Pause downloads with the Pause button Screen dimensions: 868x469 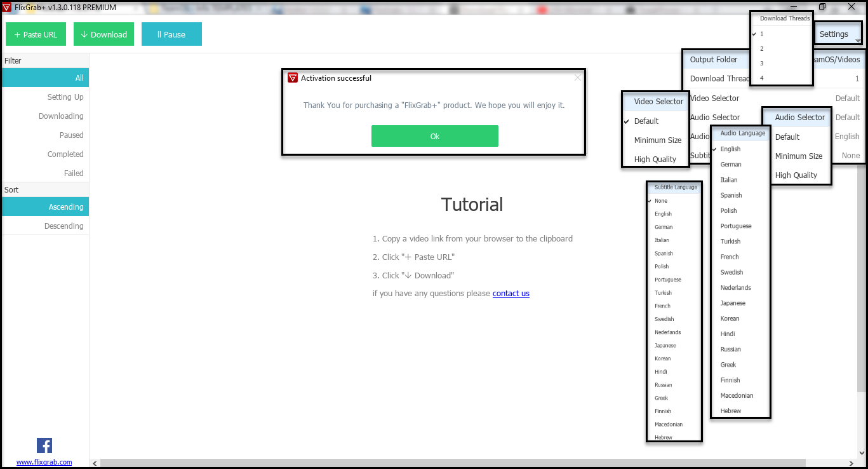(x=171, y=34)
